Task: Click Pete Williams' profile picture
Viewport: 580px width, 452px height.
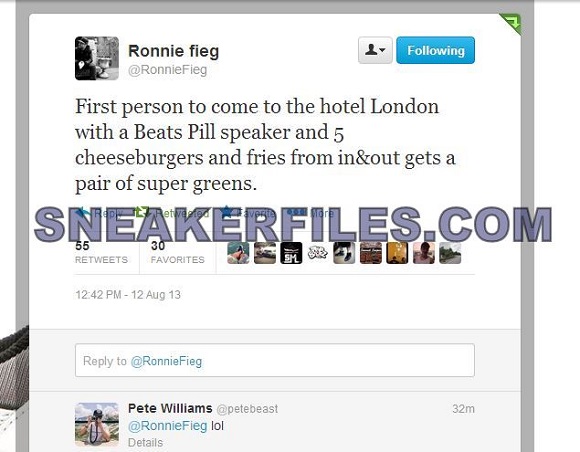Action: (97, 425)
